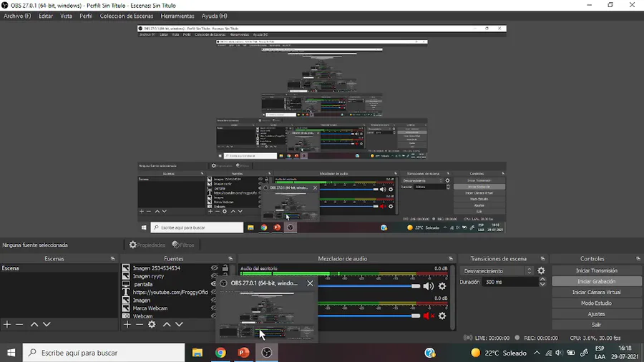The height and width of the screenshot is (362, 644).
Task: Move scene up in Escenas panel
Action: (34, 324)
